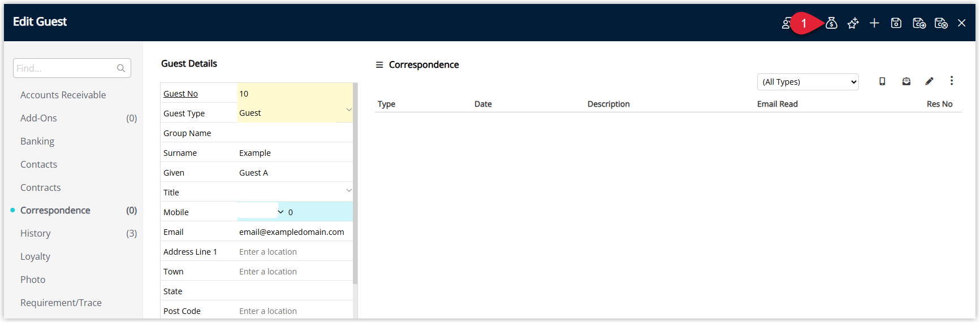Click the Given field Guest A
This screenshot has height=323, width=980.
pos(294,172)
